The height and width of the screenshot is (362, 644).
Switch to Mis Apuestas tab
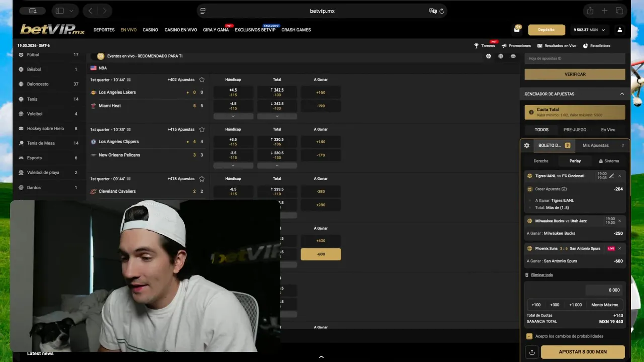(x=596, y=145)
